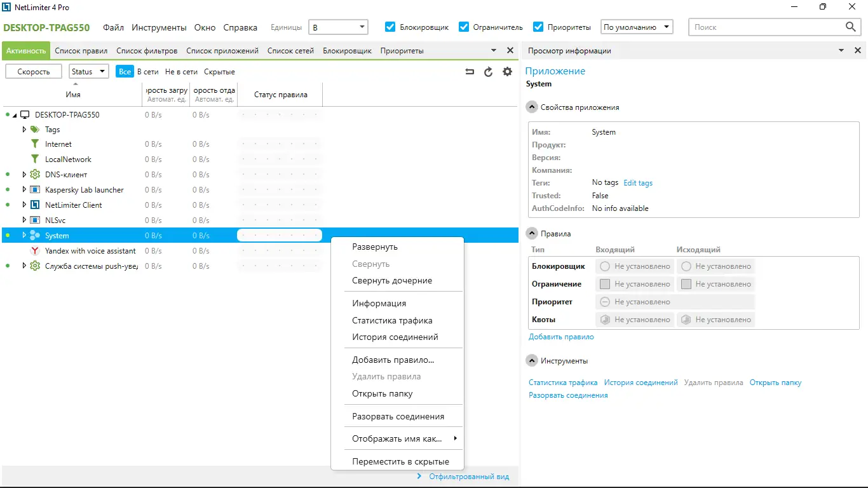Click the Edit tags link
The height and width of the screenshot is (488, 868).
[637, 183]
